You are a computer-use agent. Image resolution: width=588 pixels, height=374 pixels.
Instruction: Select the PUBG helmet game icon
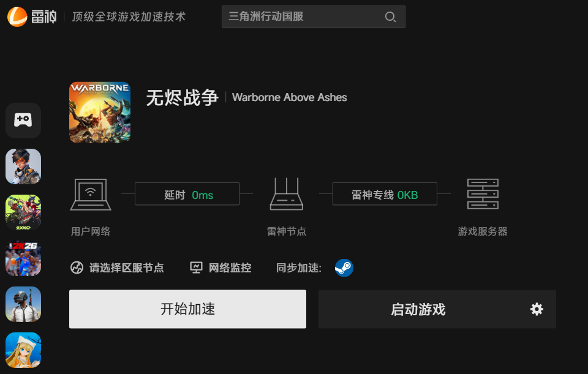pyautogui.click(x=23, y=304)
